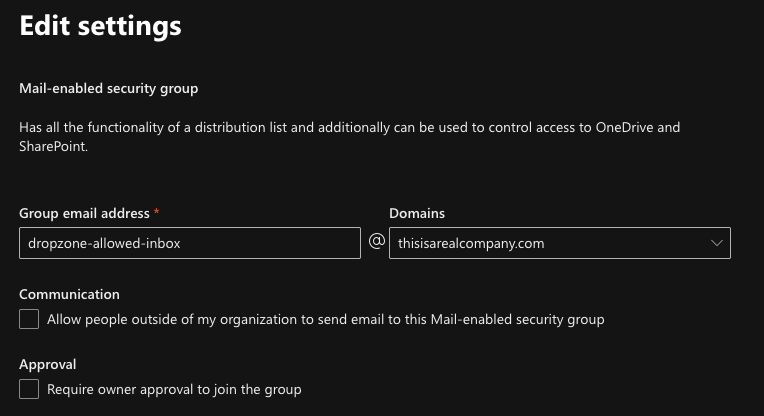Click the Mail-enabled security group subheading
Image resolution: width=764 pixels, height=416 pixels.
[109, 88]
